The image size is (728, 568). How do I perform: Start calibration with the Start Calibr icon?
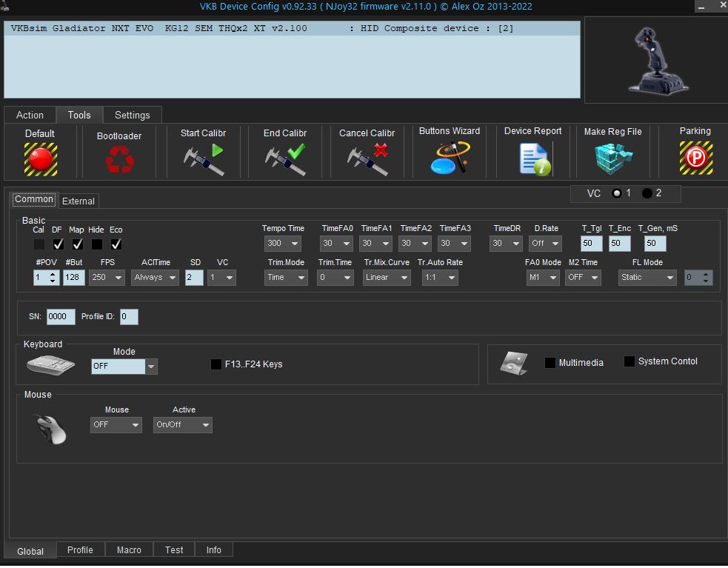click(x=204, y=159)
